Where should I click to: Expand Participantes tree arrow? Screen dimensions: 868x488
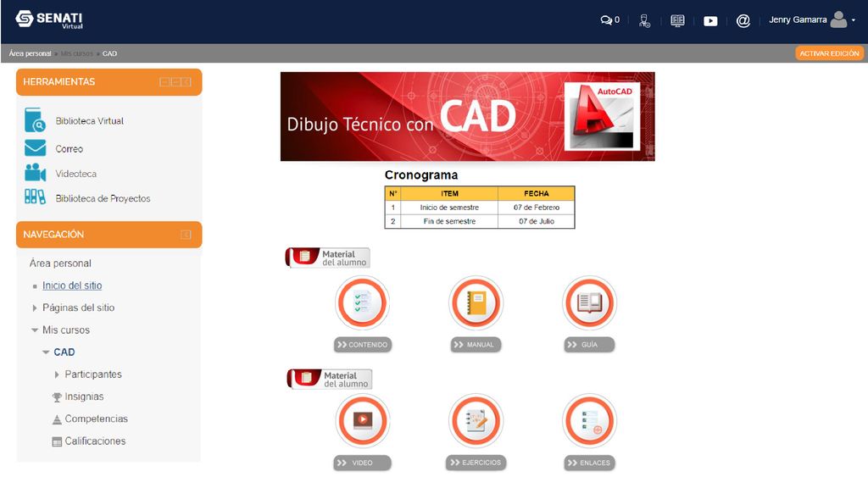(x=57, y=374)
